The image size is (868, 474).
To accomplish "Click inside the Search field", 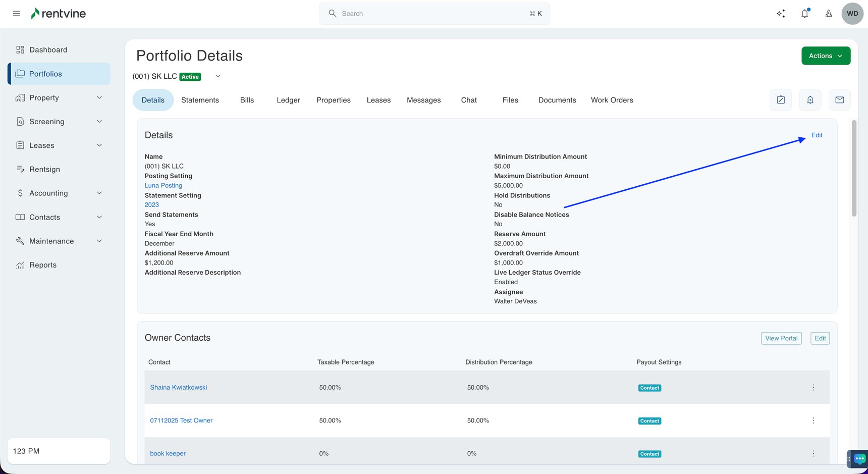I will (434, 13).
